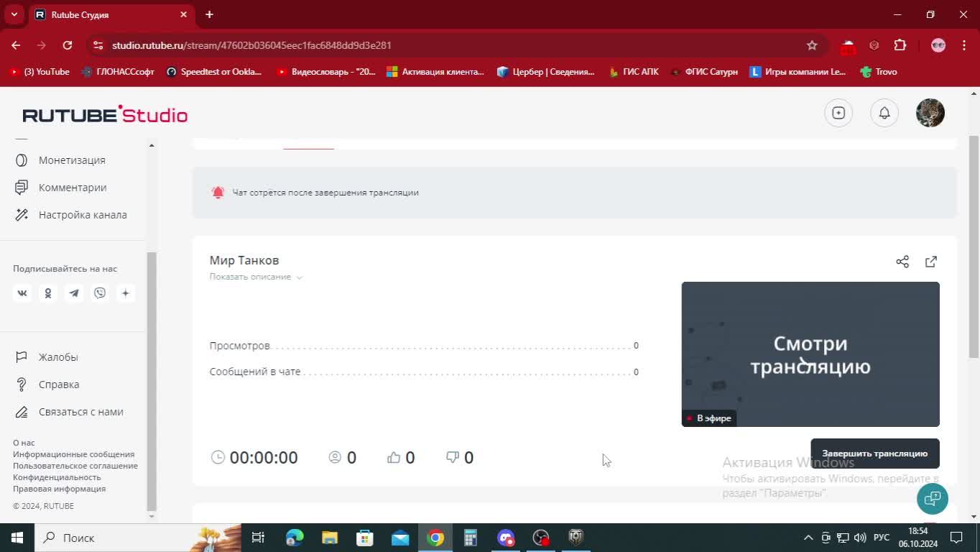Open the support chat widget
The height and width of the screenshot is (552, 980).
[933, 499]
